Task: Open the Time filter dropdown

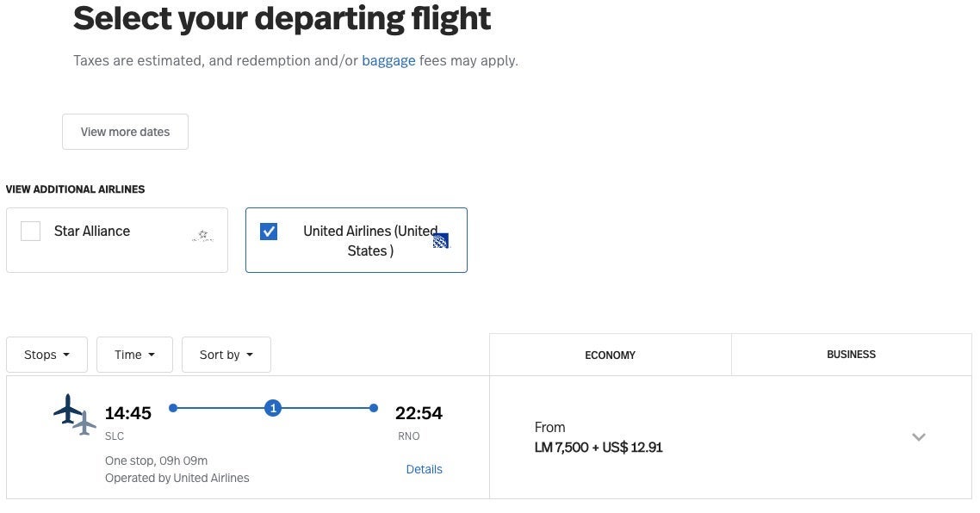Action: coord(134,355)
